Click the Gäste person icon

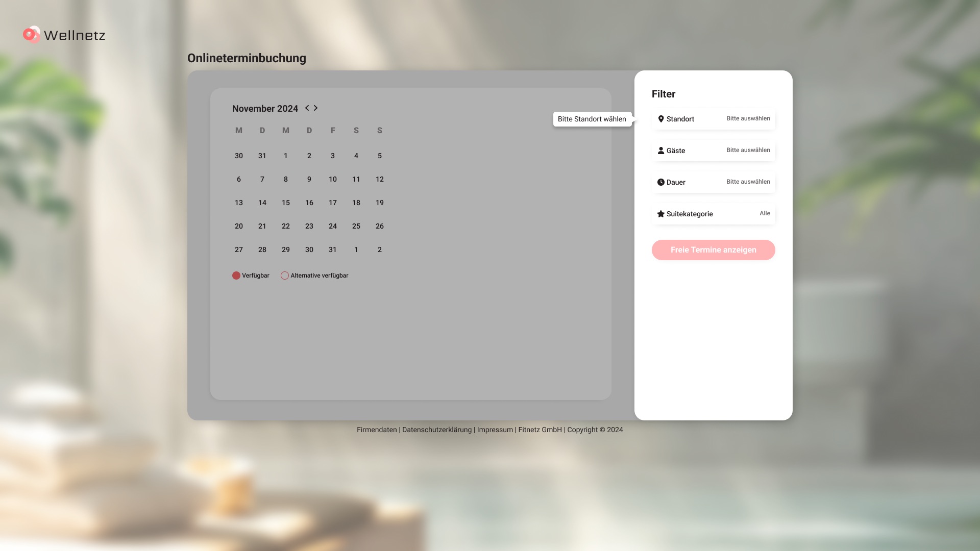point(661,151)
